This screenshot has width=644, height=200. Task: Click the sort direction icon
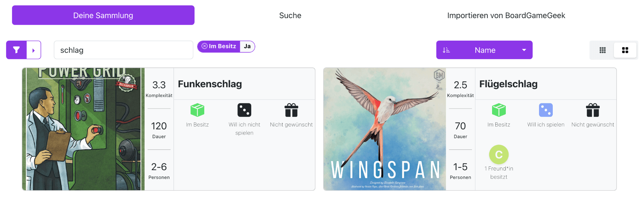coord(446,50)
